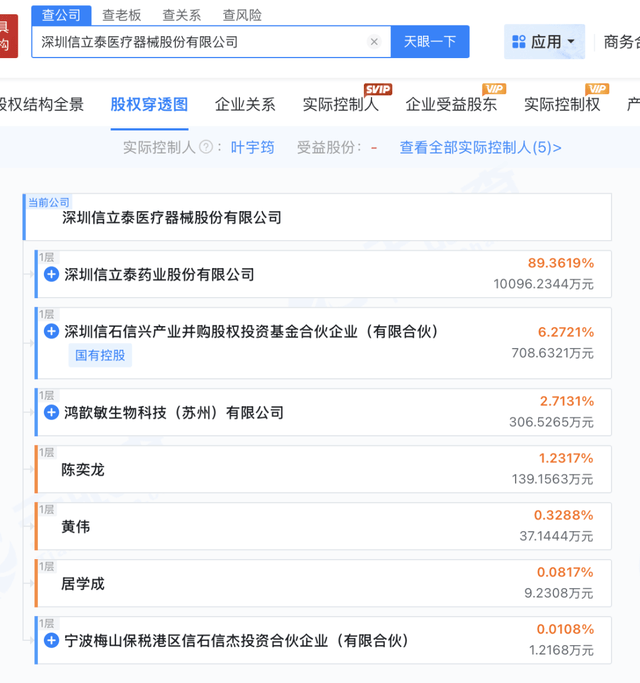Viewport: 640px width, 683px height.
Task: Select shareholder 居学成
Action: click(83, 584)
